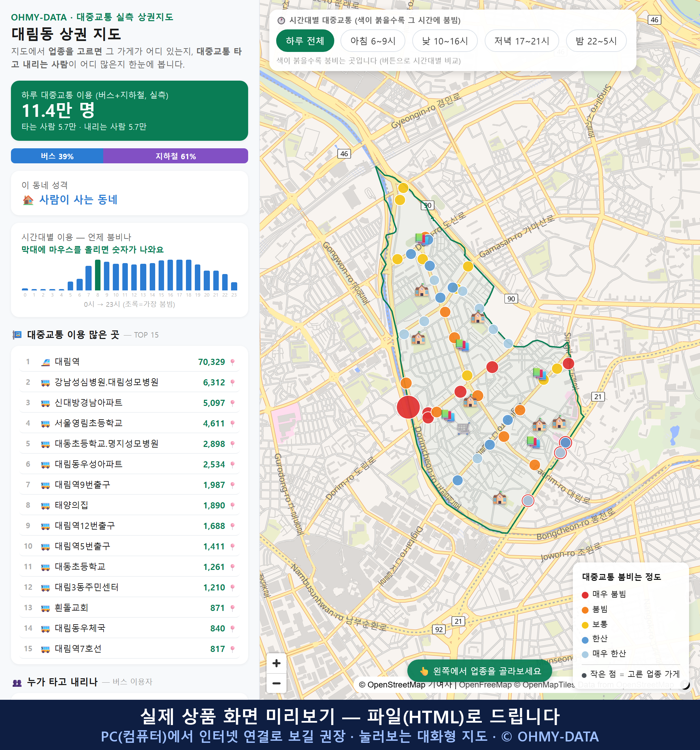Click the 사람이 사는 동네 heading
The width and height of the screenshot is (700, 750).
tap(78, 200)
